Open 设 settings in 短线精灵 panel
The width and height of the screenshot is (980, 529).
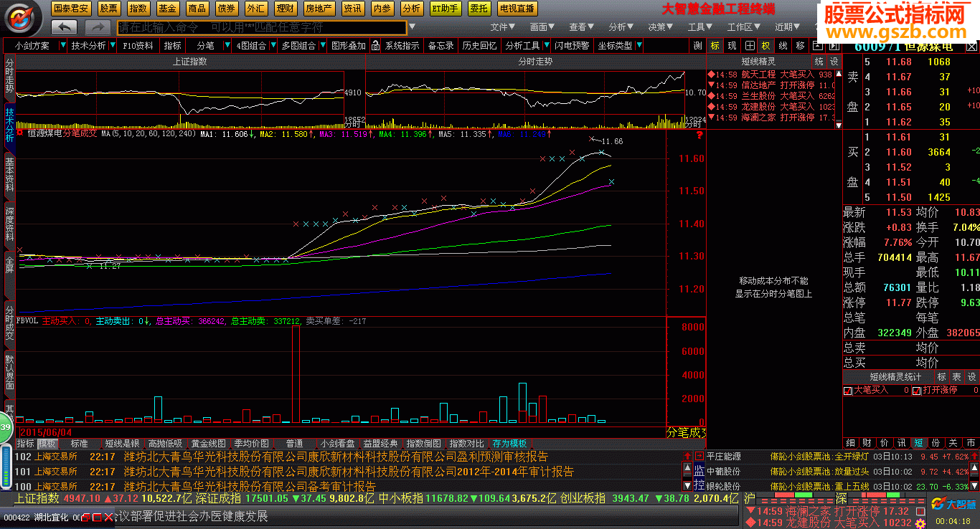pos(834,62)
